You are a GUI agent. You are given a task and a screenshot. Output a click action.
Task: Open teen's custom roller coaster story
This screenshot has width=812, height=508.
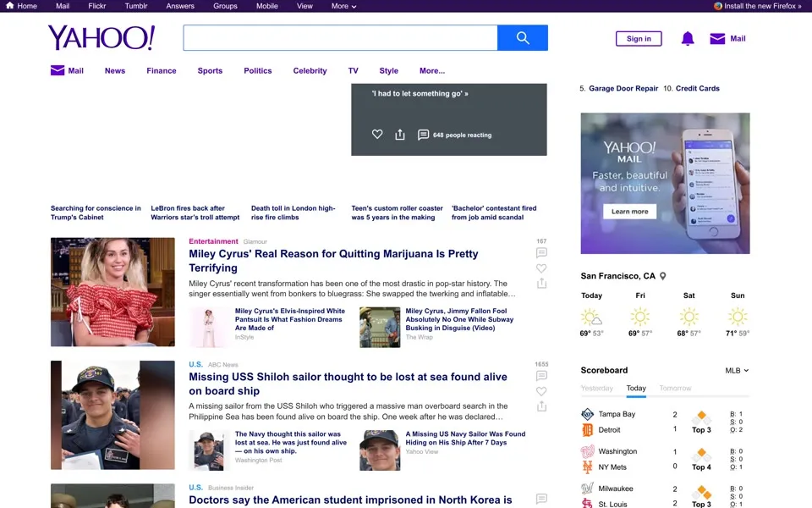(x=398, y=213)
